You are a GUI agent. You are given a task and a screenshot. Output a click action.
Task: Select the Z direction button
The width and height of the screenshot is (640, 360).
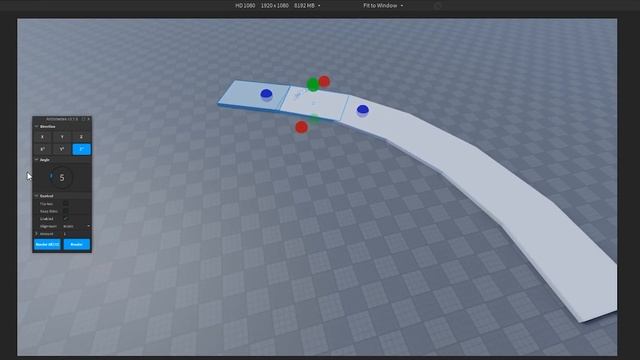(81, 137)
